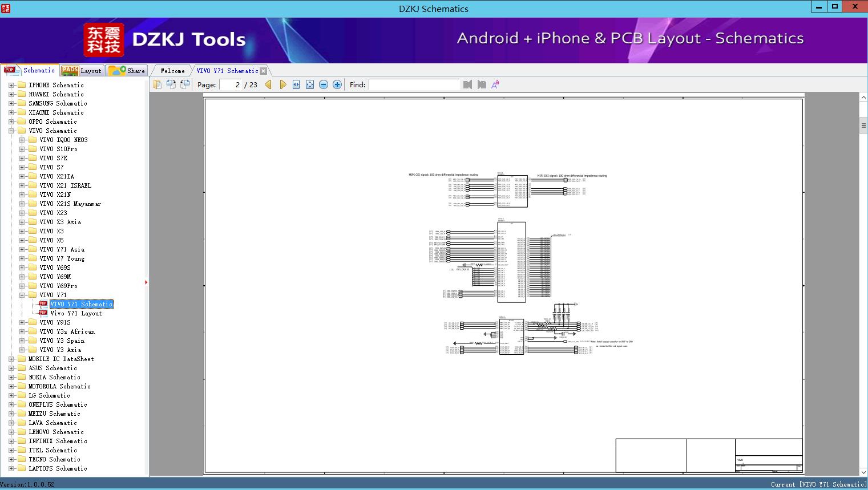Open the Vivo Y71 Layout file

tap(76, 313)
